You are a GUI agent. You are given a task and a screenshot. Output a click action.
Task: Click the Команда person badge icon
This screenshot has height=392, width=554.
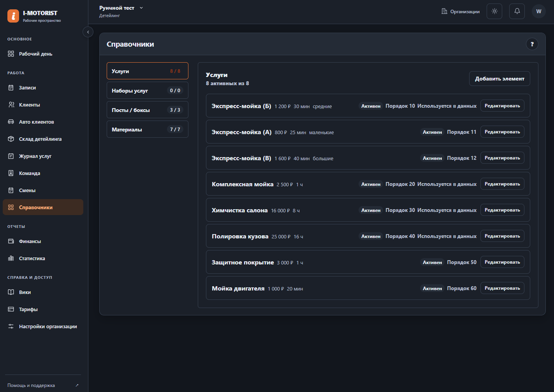tap(11, 173)
